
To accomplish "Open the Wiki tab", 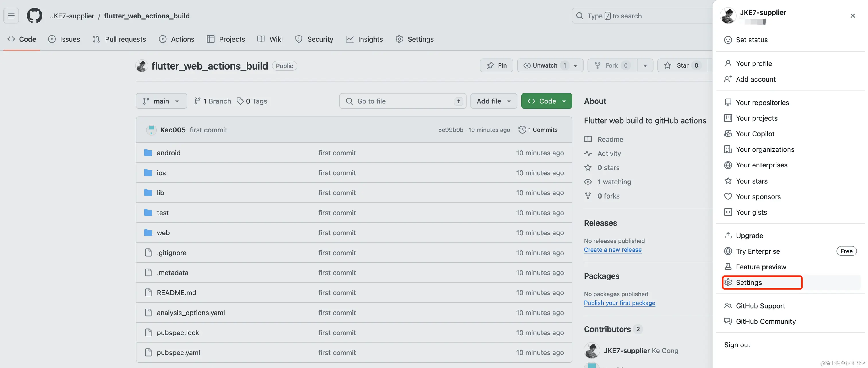I will click(270, 39).
